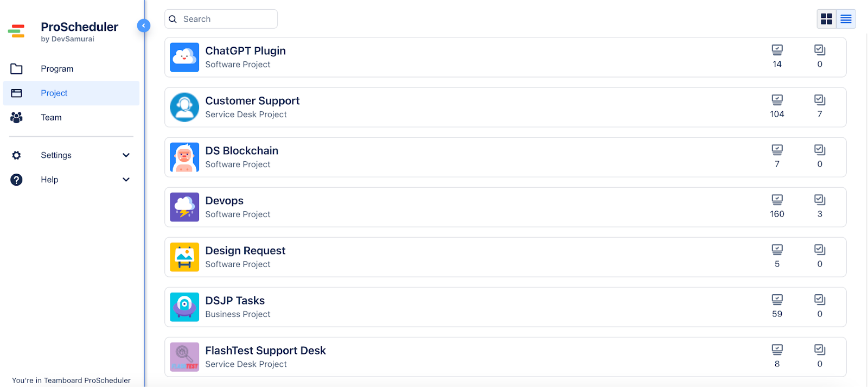Open the Devops project
This screenshot has width=868, height=387.
coord(224,200)
